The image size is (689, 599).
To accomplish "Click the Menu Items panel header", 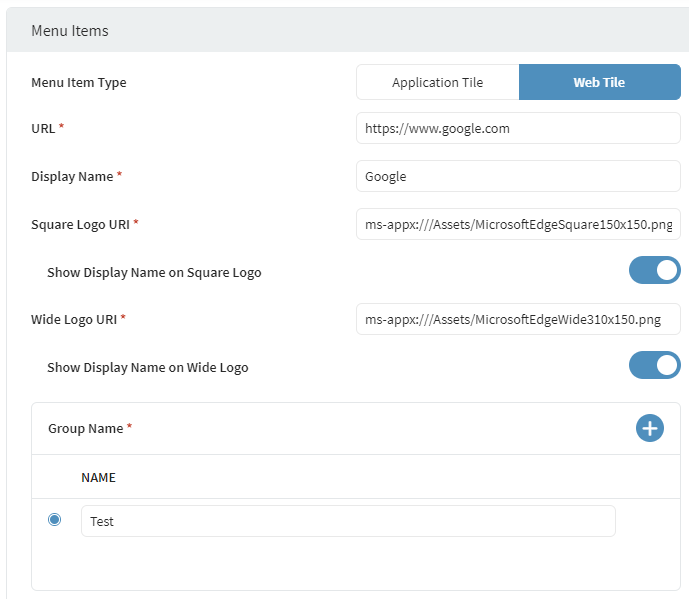I will 70,31.
